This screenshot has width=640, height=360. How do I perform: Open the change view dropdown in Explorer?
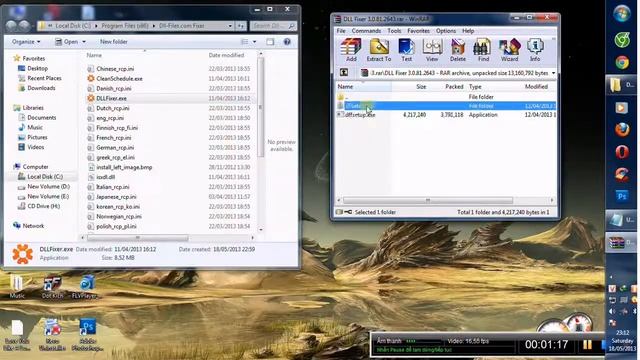255,42
